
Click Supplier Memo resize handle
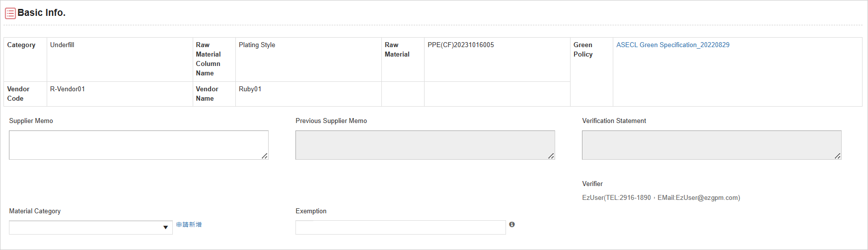point(265,156)
